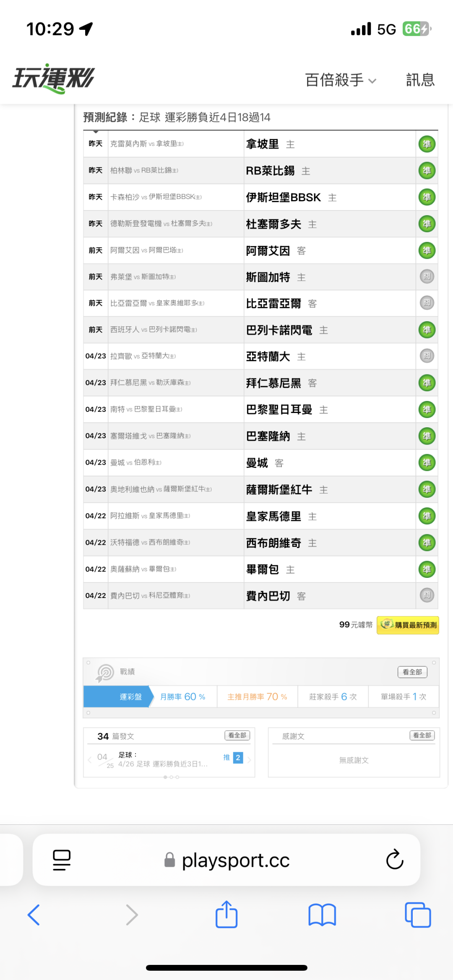Tap the 玩運彩 site logo

(x=54, y=78)
